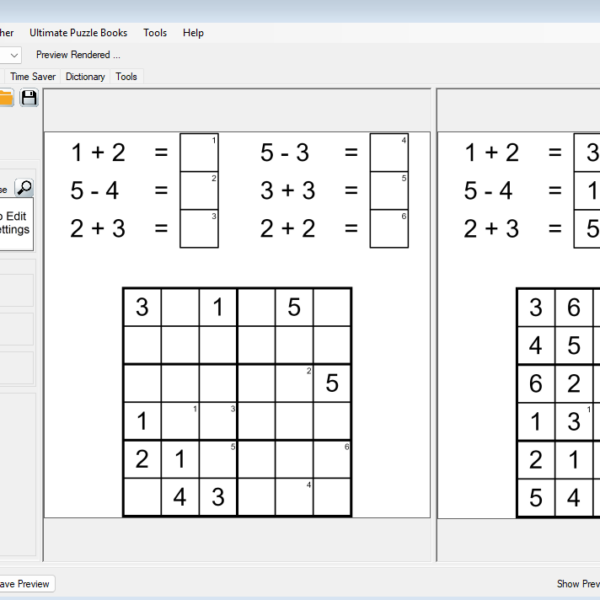
Task: Click empty answer box numbered 1
Action: click(x=199, y=152)
